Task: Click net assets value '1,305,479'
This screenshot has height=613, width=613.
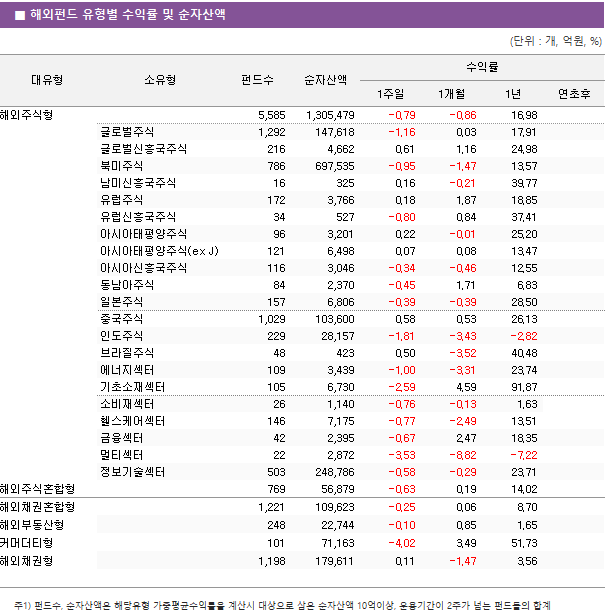Action: (x=330, y=115)
